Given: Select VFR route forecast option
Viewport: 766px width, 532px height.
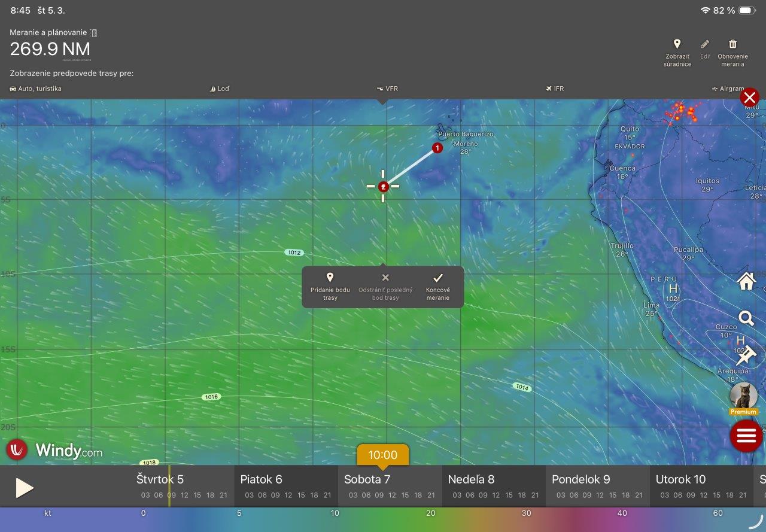Looking at the screenshot, I should pyautogui.click(x=387, y=89).
